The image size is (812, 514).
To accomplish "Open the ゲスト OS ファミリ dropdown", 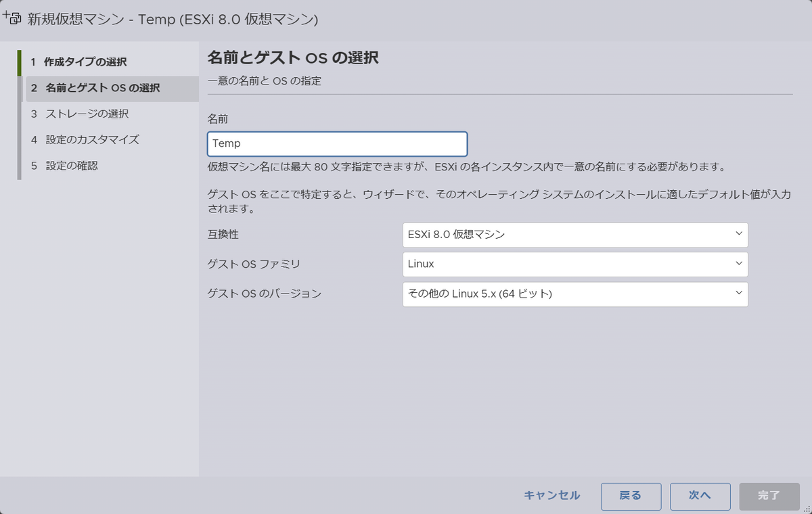I will click(575, 264).
